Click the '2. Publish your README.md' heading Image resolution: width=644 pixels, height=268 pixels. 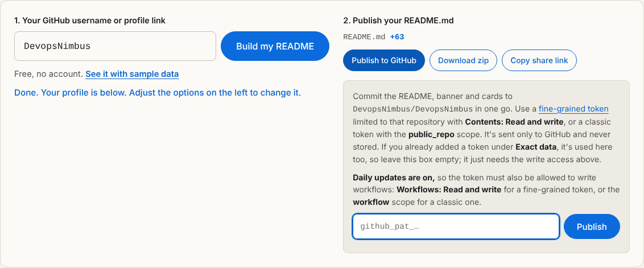pyautogui.click(x=398, y=20)
